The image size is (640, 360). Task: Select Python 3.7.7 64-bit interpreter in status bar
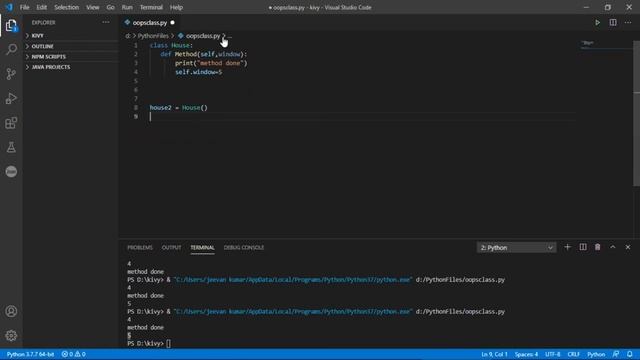pos(31,354)
